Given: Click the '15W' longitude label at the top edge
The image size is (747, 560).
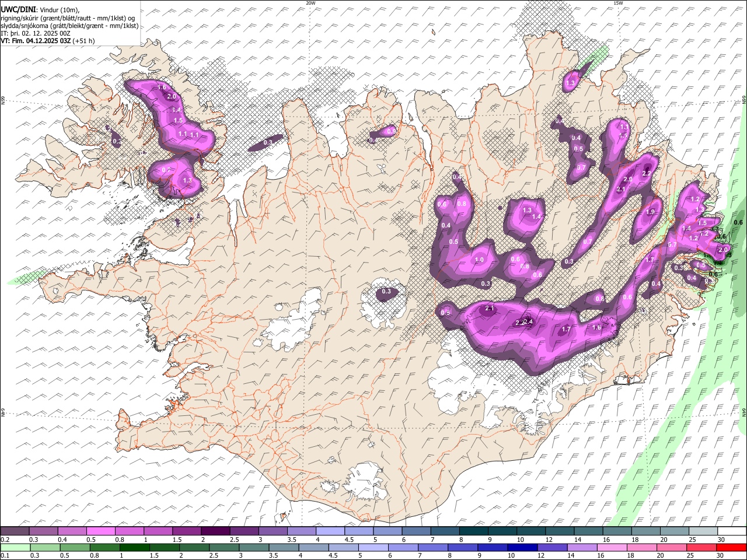Looking at the screenshot, I should click(618, 3).
